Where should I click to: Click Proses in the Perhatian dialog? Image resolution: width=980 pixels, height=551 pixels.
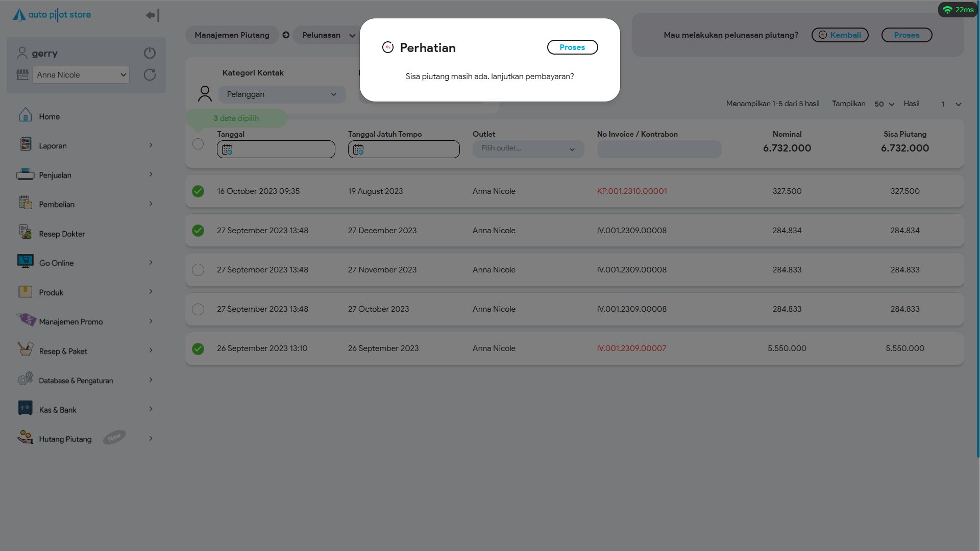pos(572,47)
